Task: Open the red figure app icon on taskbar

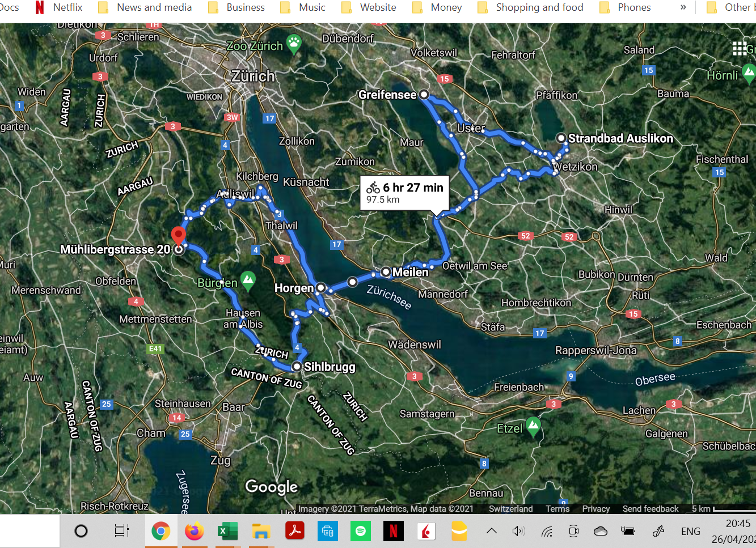Action: pyautogui.click(x=426, y=531)
